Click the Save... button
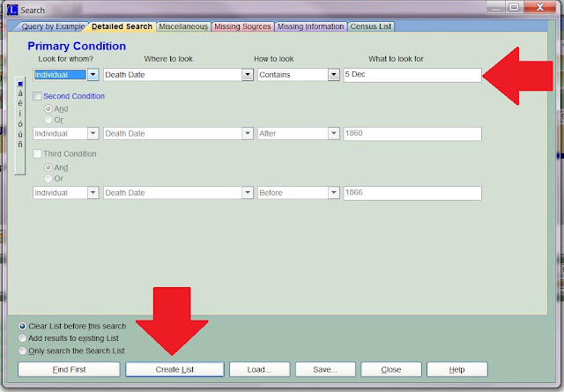 [325, 369]
